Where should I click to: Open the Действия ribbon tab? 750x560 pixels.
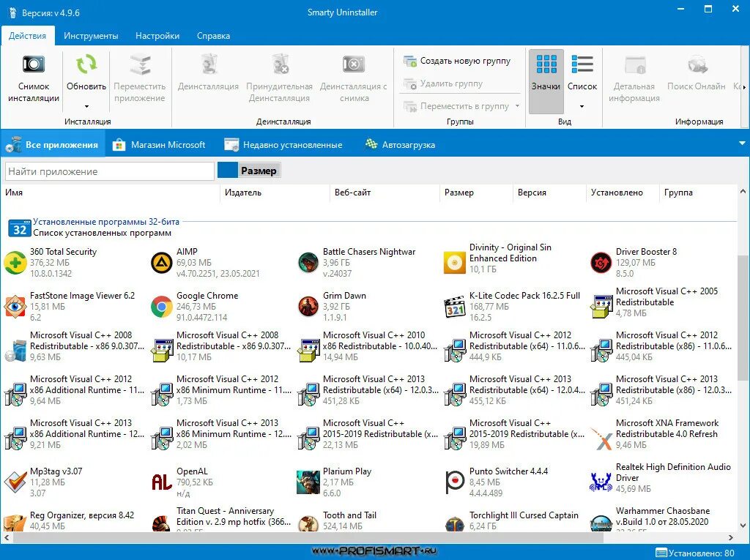coord(28,36)
